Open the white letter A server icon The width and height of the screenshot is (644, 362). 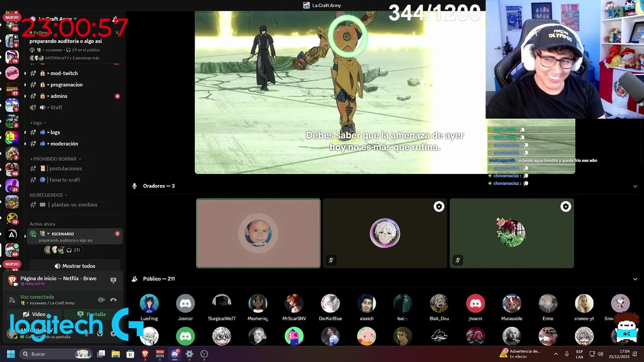(12, 234)
